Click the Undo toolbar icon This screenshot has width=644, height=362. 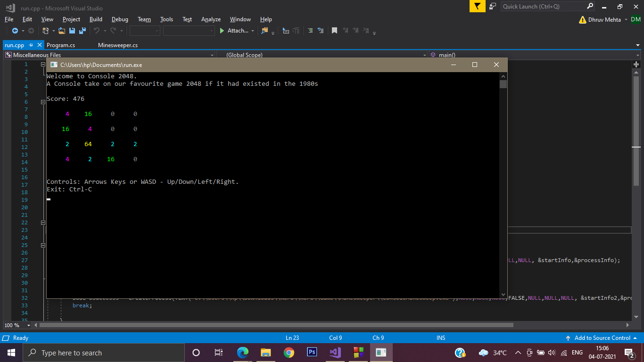(x=97, y=31)
